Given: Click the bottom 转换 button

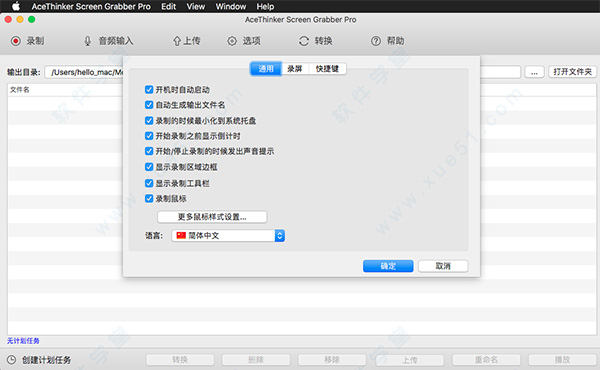Looking at the screenshot, I should 180,360.
